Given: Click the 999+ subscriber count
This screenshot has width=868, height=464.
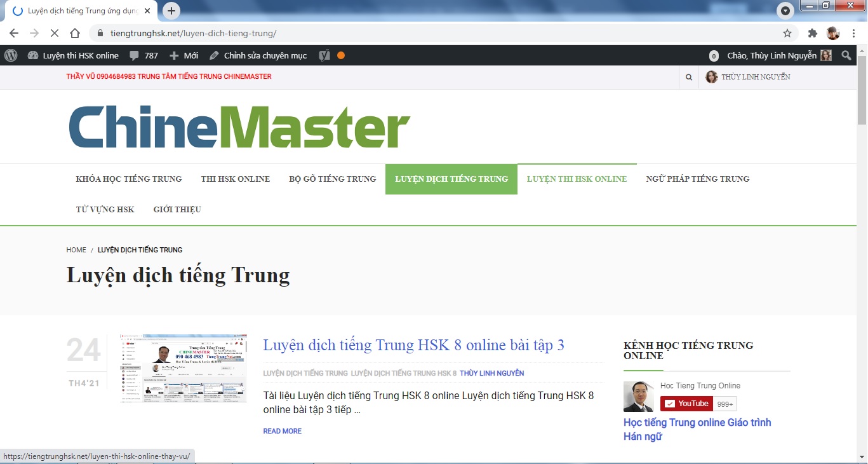Looking at the screenshot, I should pyautogui.click(x=725, y=404).
